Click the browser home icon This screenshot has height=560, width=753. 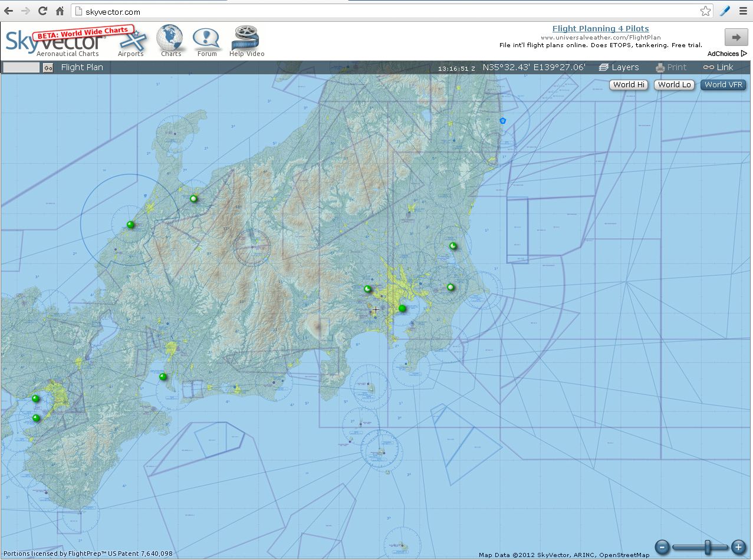(60, 11)
